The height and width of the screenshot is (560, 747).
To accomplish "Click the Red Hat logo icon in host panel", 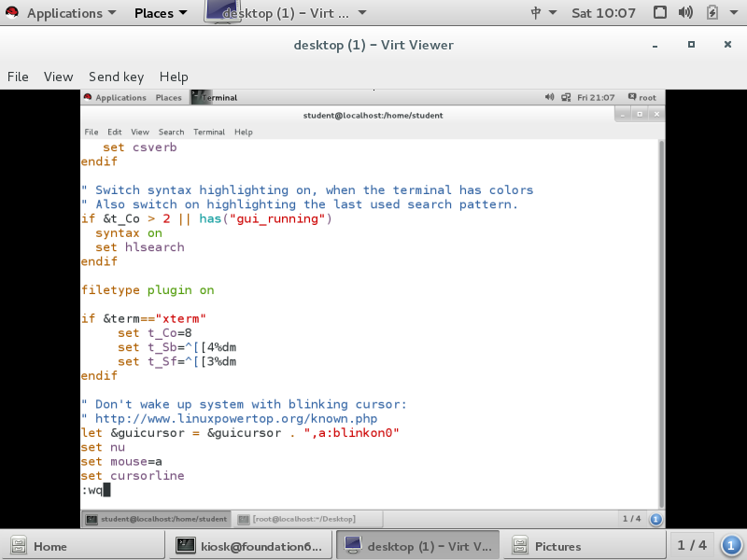I will tap(12, 12).
